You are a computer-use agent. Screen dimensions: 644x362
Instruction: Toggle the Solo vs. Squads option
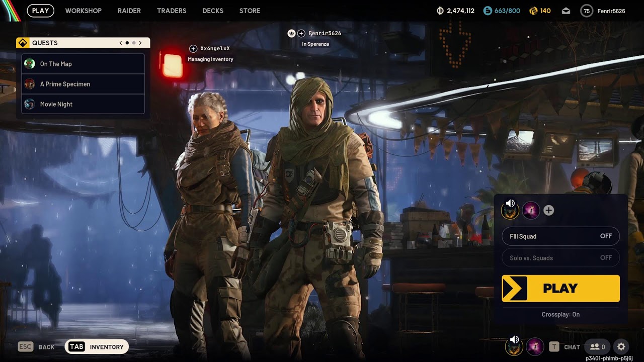point(560,258)
